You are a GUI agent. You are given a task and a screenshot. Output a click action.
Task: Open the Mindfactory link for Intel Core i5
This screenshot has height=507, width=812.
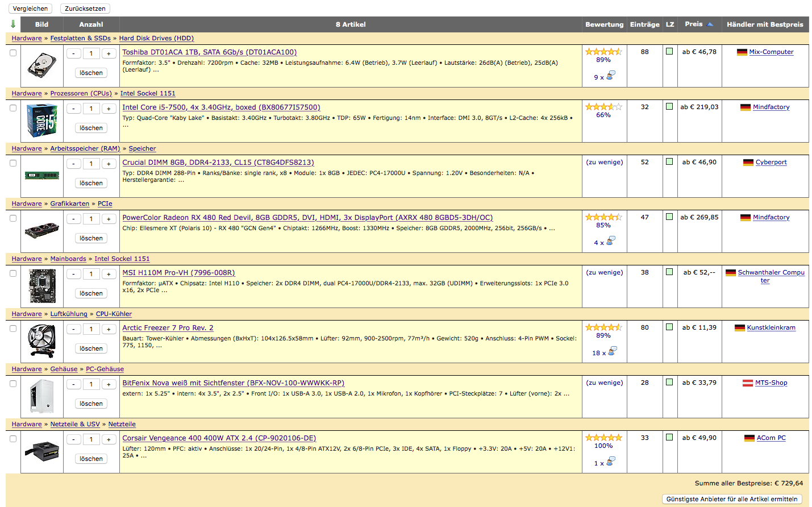(771, 107)
